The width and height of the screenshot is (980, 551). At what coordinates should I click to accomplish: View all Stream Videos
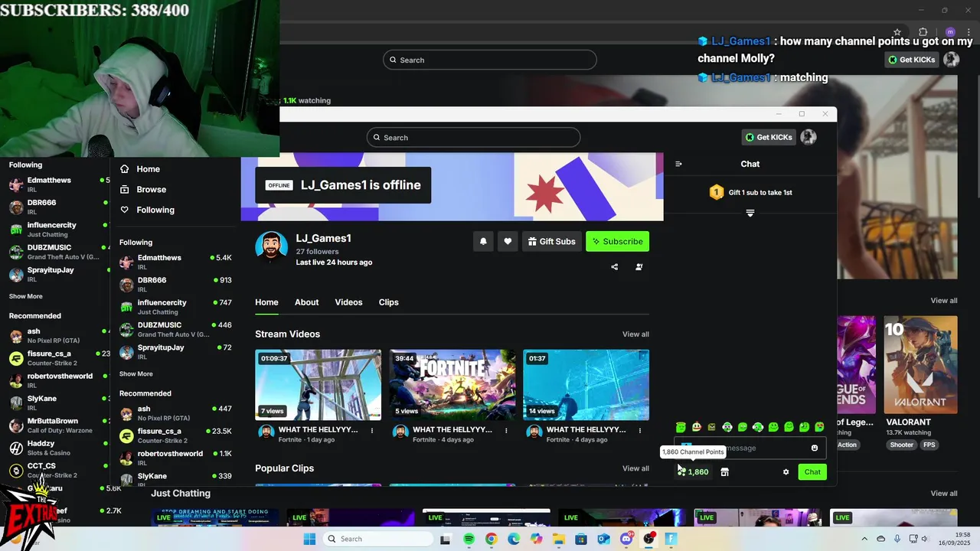click(635, 334)
